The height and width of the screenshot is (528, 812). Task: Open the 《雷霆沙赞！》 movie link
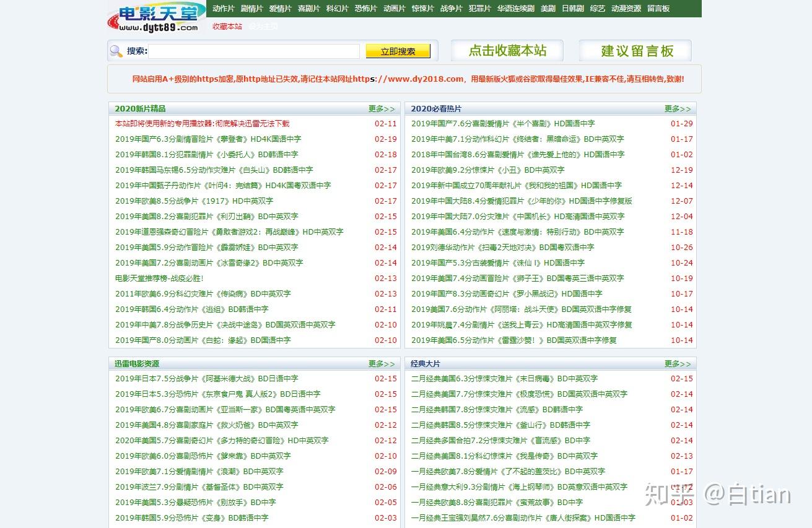(x=514, y=340)
